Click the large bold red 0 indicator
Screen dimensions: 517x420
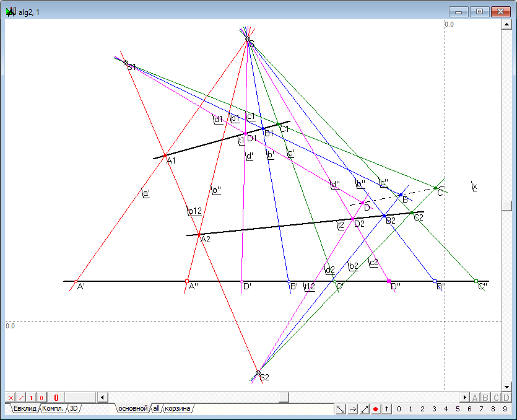pos(56,398)
